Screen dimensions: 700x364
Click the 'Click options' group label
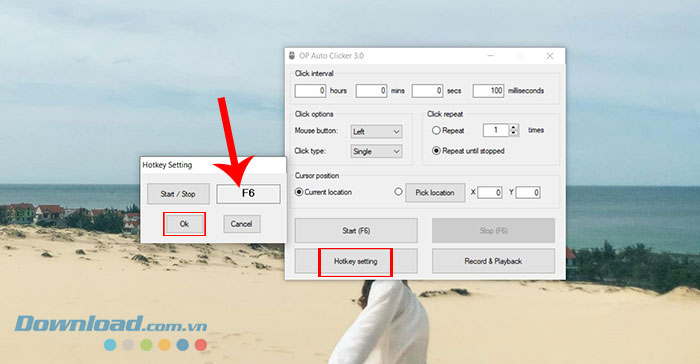[x=314, y=114]
